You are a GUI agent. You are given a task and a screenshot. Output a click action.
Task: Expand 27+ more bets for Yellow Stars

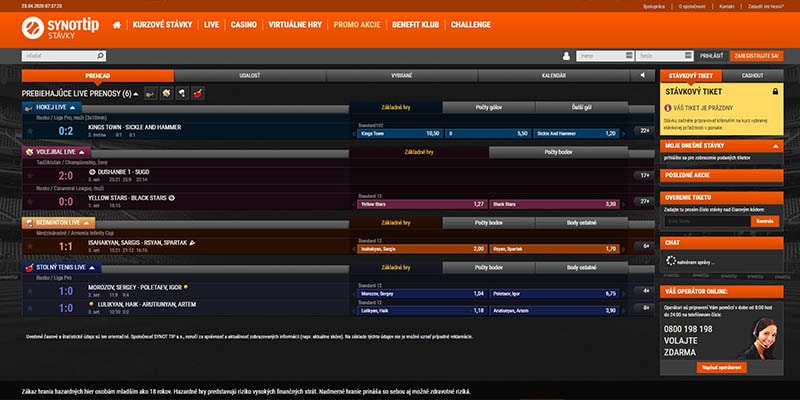(x=644, y=201)
